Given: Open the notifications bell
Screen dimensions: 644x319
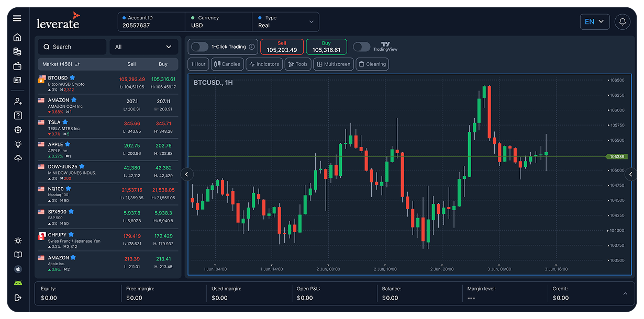Looking at the screenshot, I should point(623,22).
